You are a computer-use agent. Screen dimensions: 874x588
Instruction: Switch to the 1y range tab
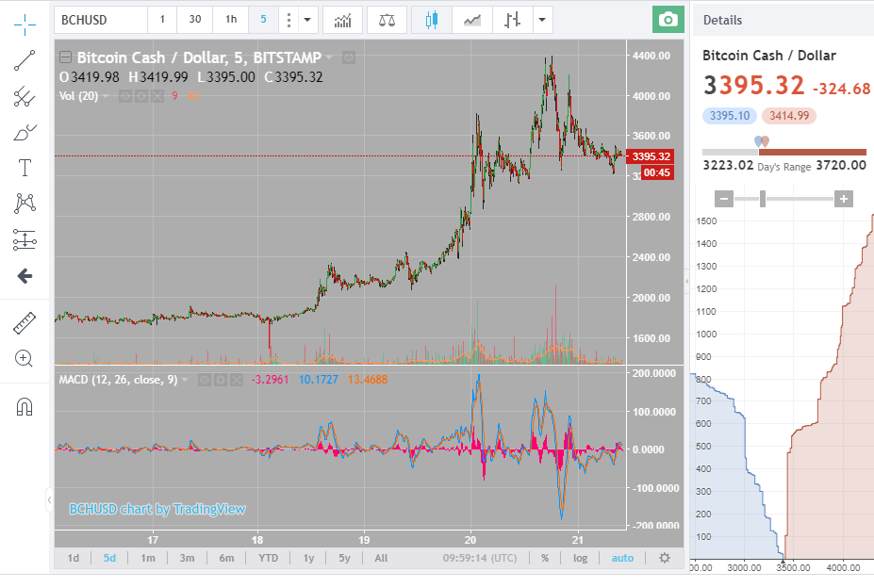coord(307,558)
